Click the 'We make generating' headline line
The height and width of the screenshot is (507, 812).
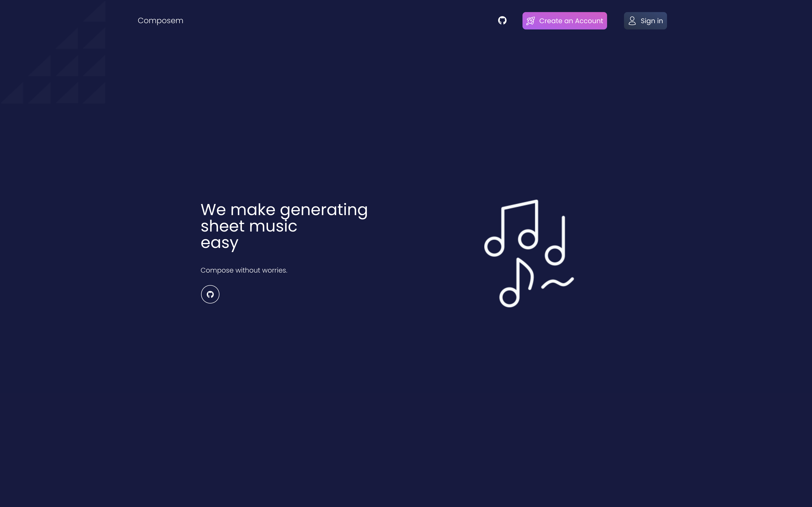[284, 210]
